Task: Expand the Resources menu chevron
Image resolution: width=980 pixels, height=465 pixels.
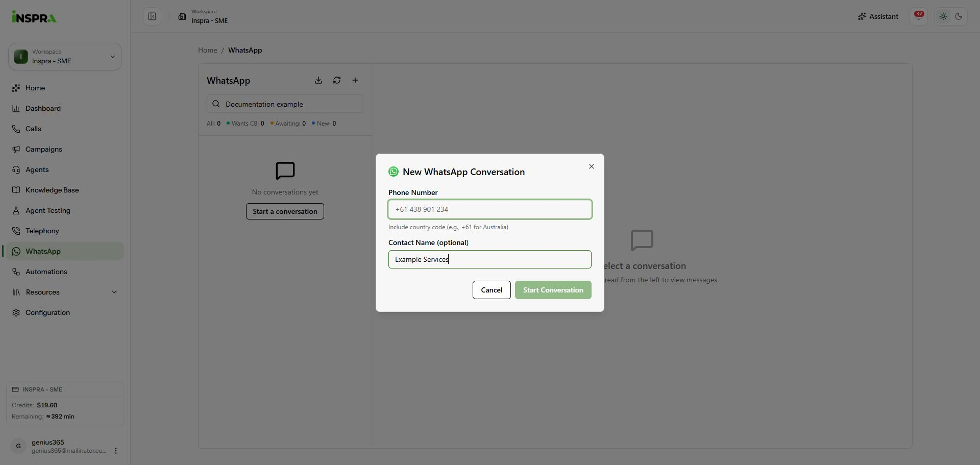Action: [x=114, y=292]
